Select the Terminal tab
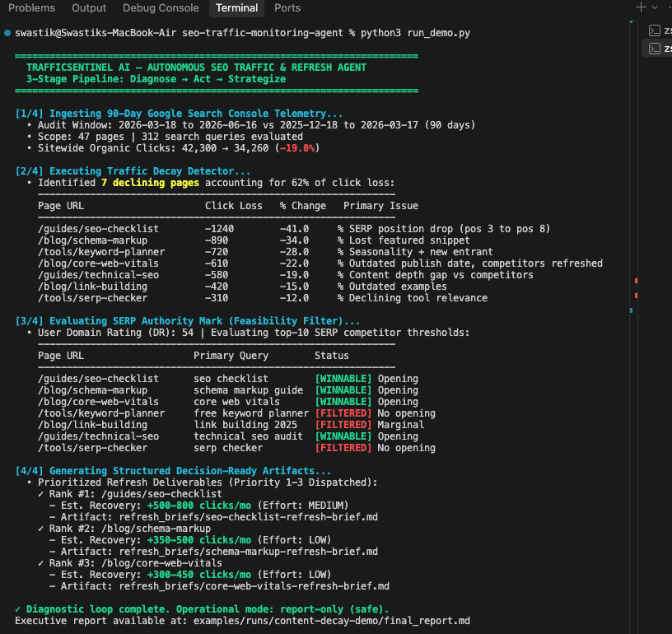 [x=236, y=7]
